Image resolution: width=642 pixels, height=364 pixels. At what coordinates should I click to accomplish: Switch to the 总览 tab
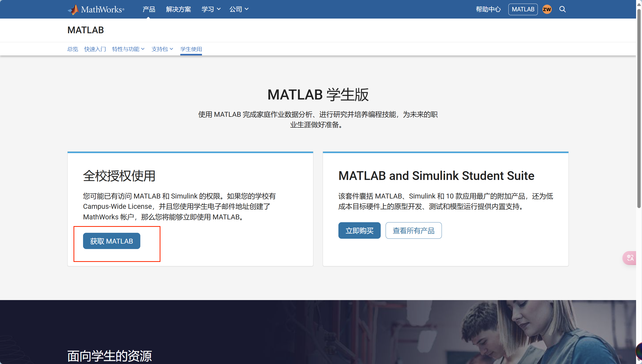tap(72, 49)
